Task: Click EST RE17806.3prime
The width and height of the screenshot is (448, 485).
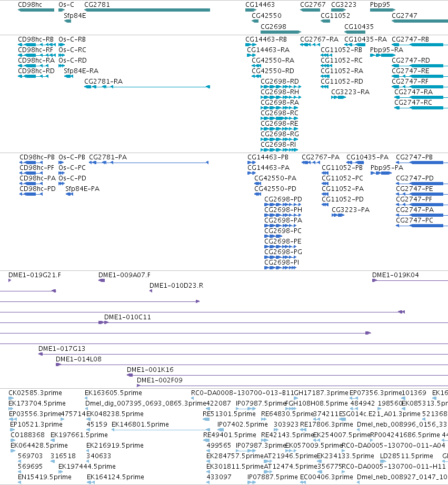Action: click(326, 425)
